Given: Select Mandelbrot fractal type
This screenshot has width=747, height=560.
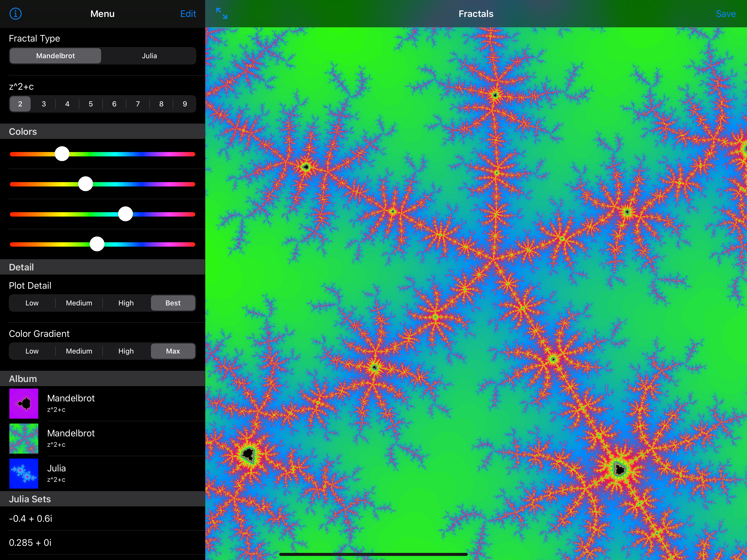Looking at the screenshot, I should 56,56.
